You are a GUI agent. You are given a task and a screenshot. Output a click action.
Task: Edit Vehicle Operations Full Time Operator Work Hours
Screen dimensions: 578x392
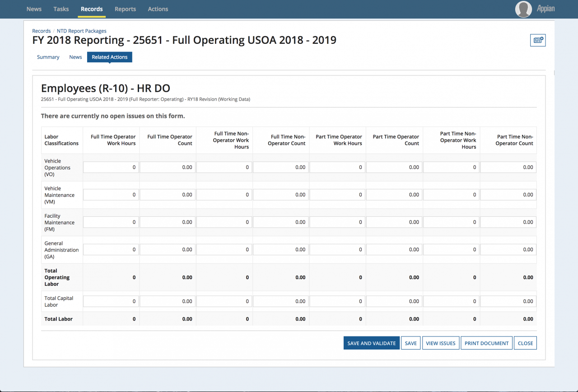point(111,168)
